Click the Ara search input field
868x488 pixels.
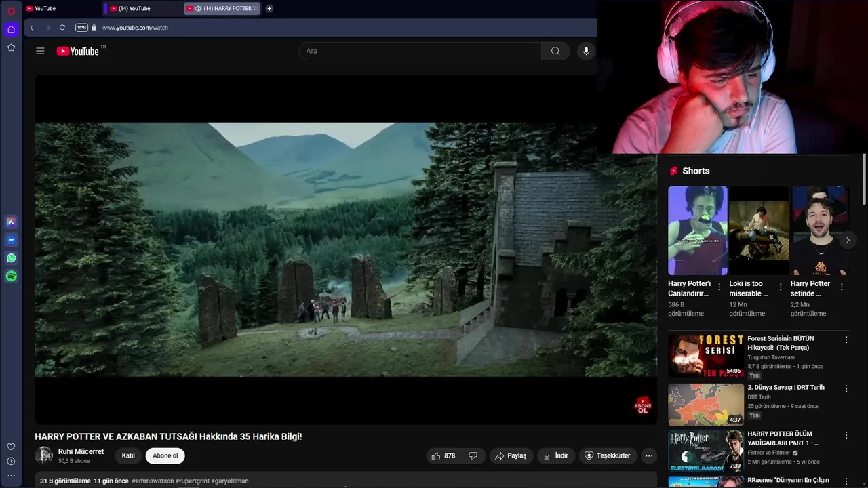(x=420, y=51)
